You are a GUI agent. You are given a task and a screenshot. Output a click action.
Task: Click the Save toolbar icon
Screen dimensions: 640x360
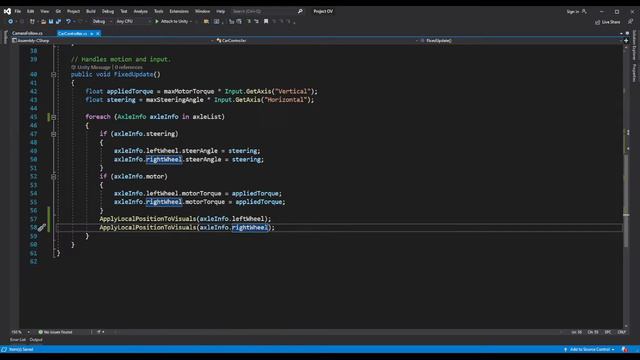51,22
